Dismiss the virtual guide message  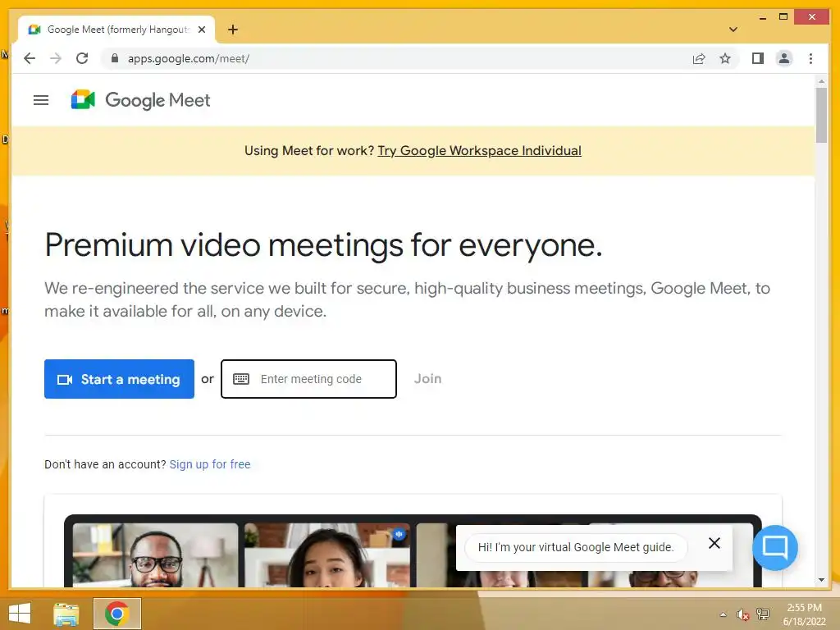point(714,543)
